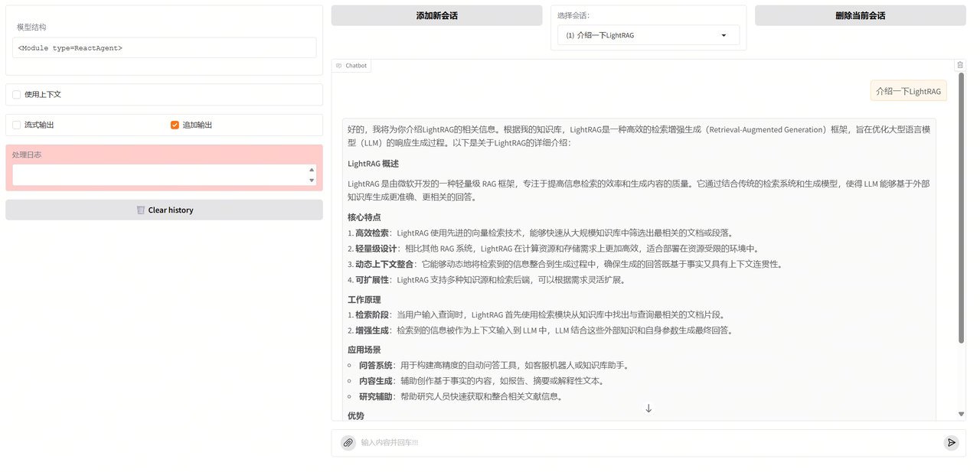Click the paperclip attach file icon
Screen dimensions: 980x472
[x=348, y=442]
